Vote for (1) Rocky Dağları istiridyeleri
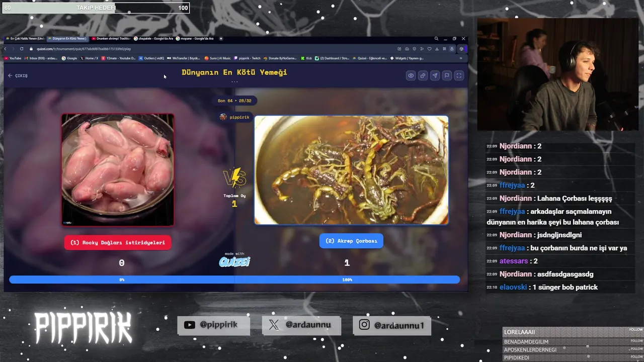 point(118,242)
